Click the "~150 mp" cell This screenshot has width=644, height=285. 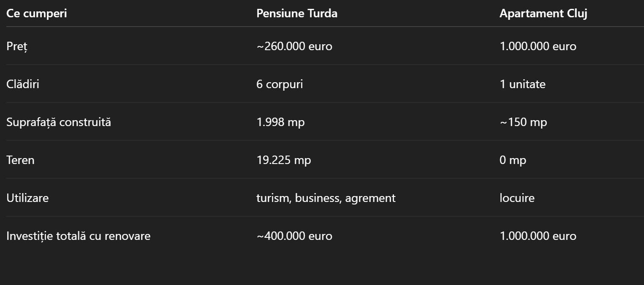pyautogui.click(x=523, y=122)
